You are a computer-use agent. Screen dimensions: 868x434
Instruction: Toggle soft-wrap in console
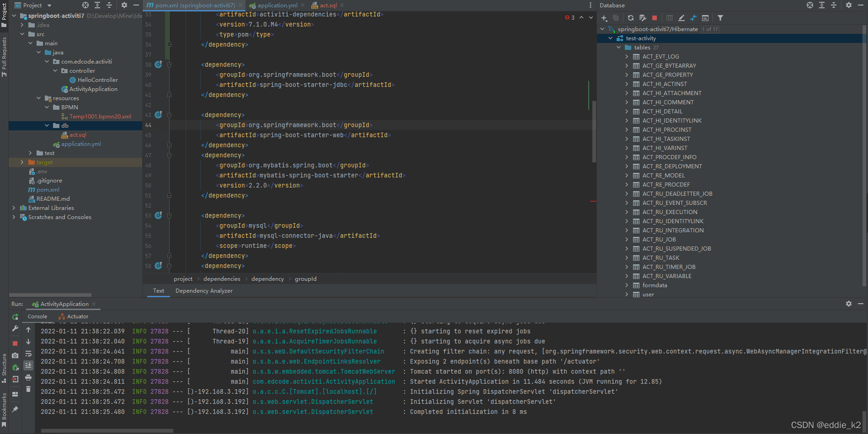28,354
